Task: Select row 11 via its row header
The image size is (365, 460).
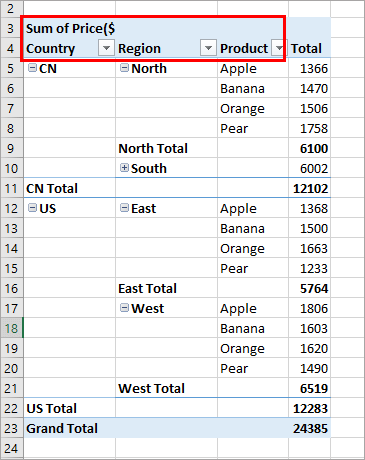Action: [x=12, y=188]
